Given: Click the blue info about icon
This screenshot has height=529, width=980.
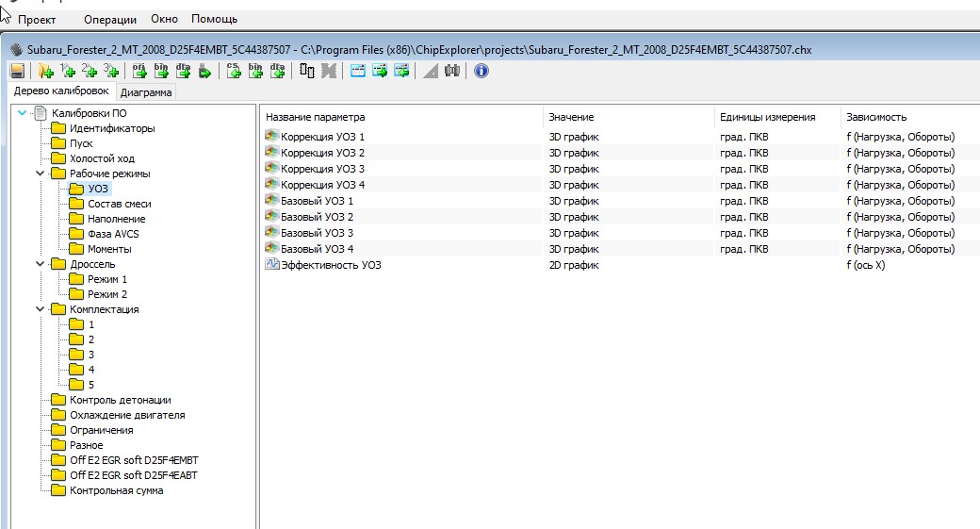Looking at the screenshot, I should coord(482,71).
